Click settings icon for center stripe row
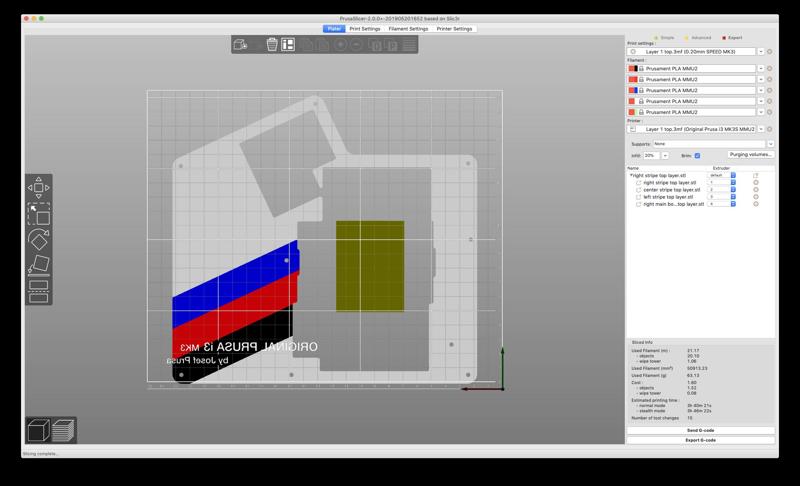 (x=756, y=190)
